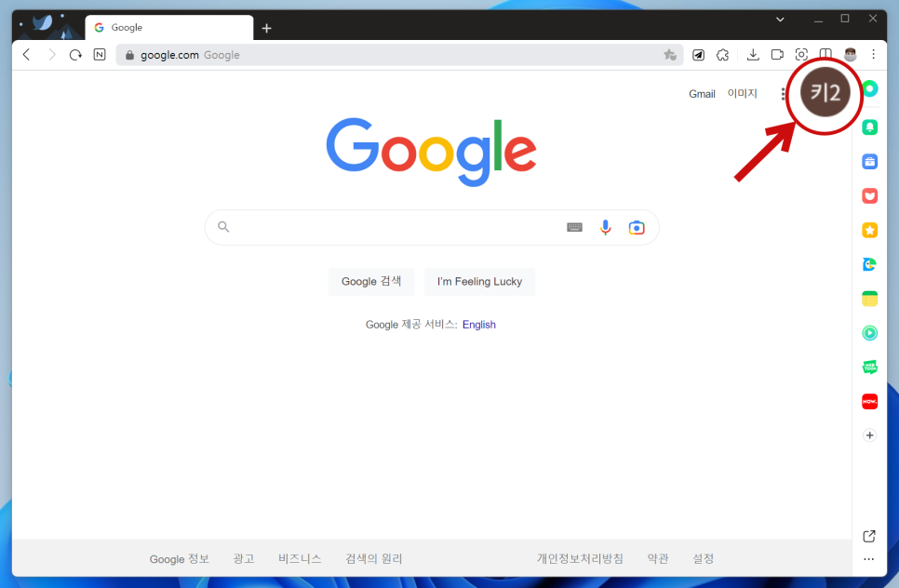This screenshot has width=899, height=588.
Task: Click the padlock site info icon
Action: pos(129,55)
